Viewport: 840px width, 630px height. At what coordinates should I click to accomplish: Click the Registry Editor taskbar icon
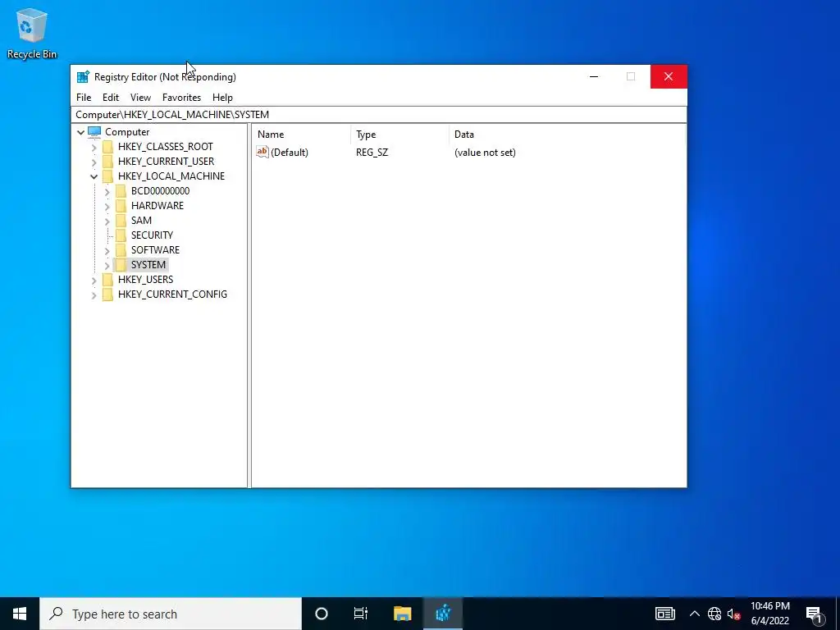pyautogui.click(x=443, y=614)
